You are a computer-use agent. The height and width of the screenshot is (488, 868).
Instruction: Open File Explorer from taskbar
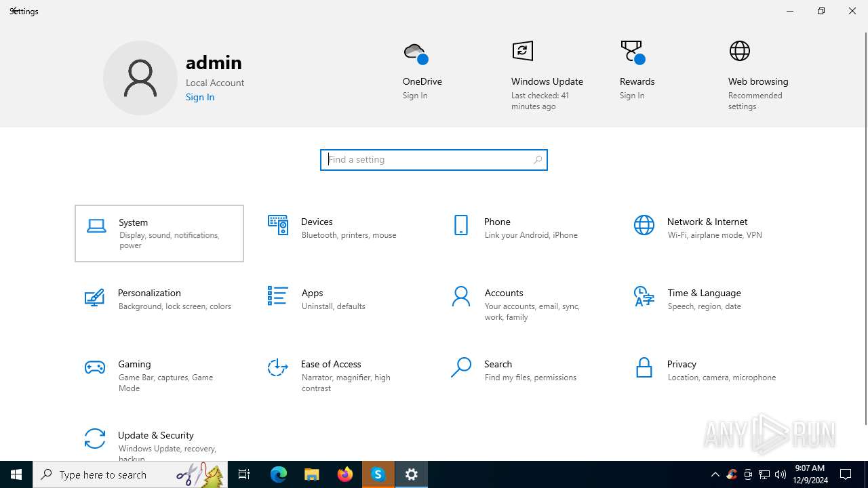pos(312,474)
